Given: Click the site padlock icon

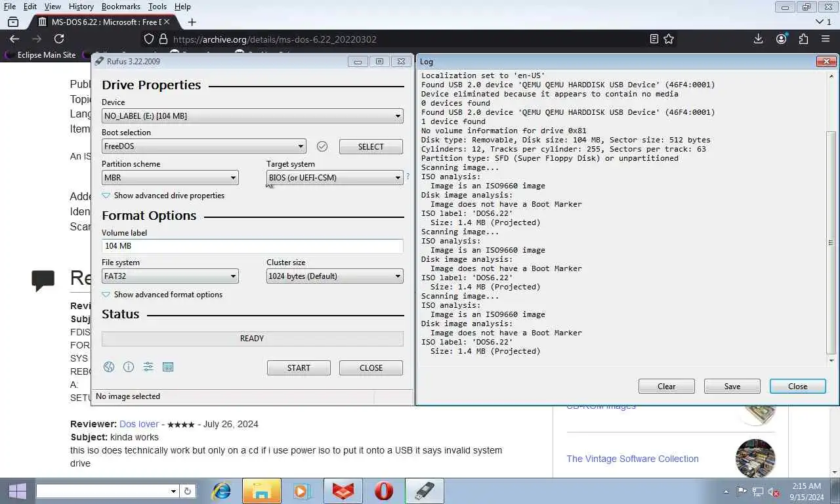Looking at the screenshot, I should point(164,39).
